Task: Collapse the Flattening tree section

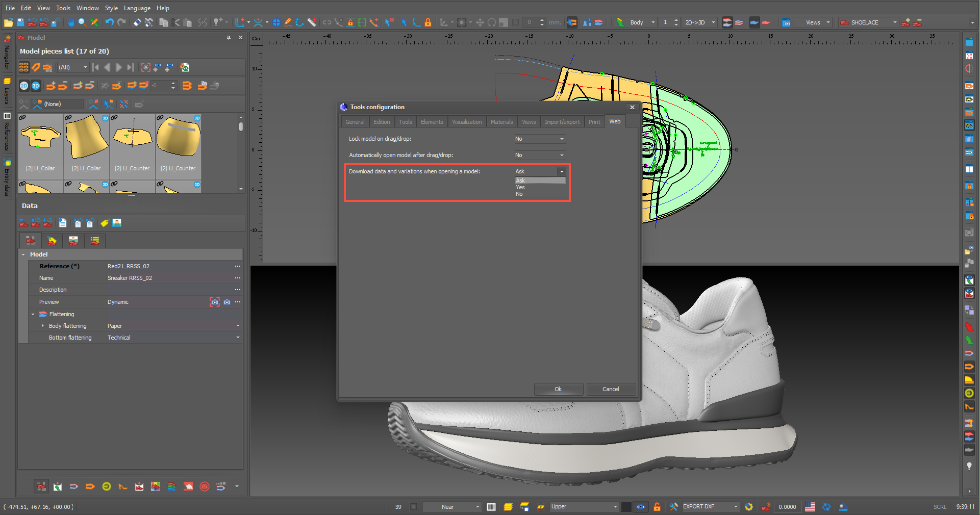Action: (x=33, y=315)
